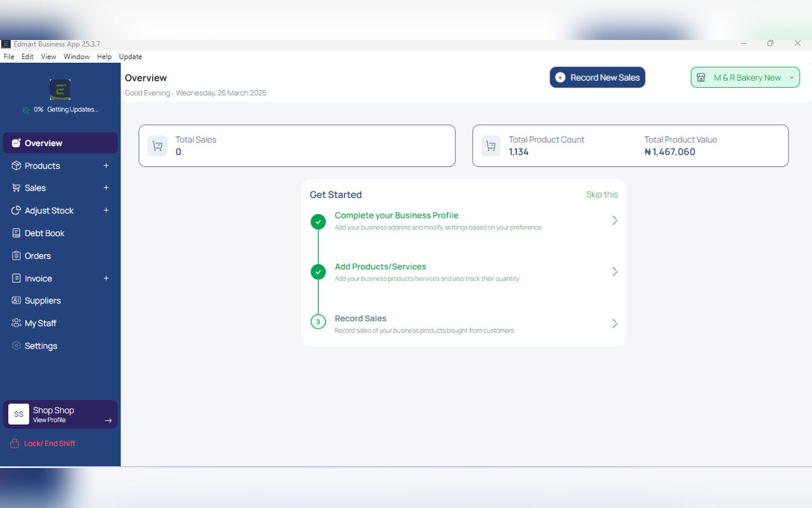Click the Settings gear icon
This screenshot has height=508, width=812.
tap(16, 345)
